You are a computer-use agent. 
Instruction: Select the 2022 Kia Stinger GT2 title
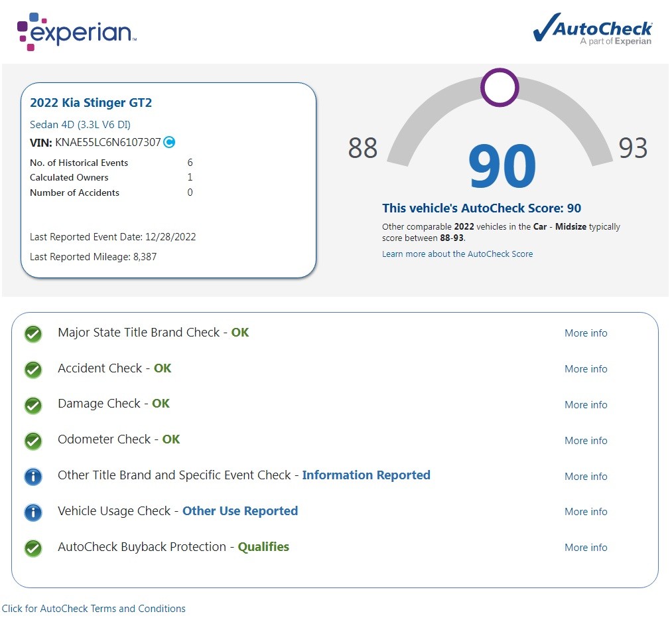(x=91, y=103)
